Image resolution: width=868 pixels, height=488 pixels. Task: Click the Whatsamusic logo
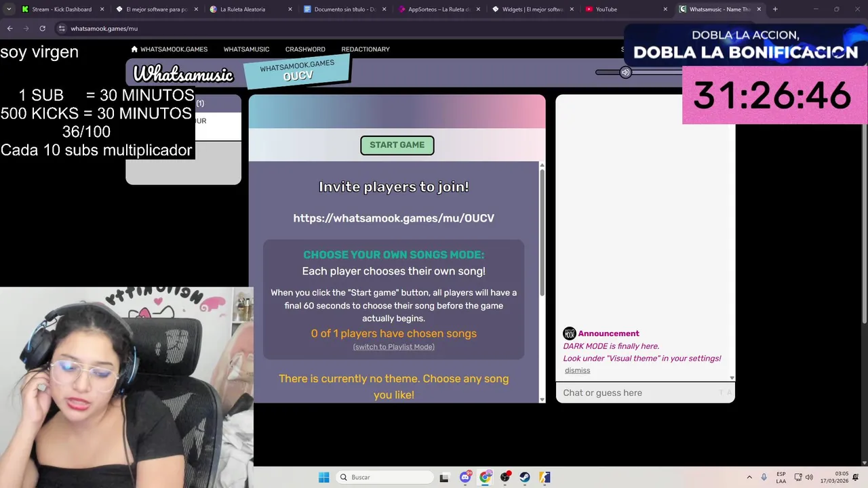click(183, 74)
